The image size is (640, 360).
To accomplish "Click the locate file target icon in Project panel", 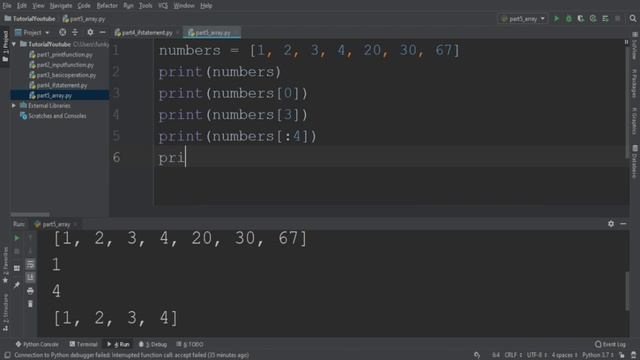I will click(62, 32).
